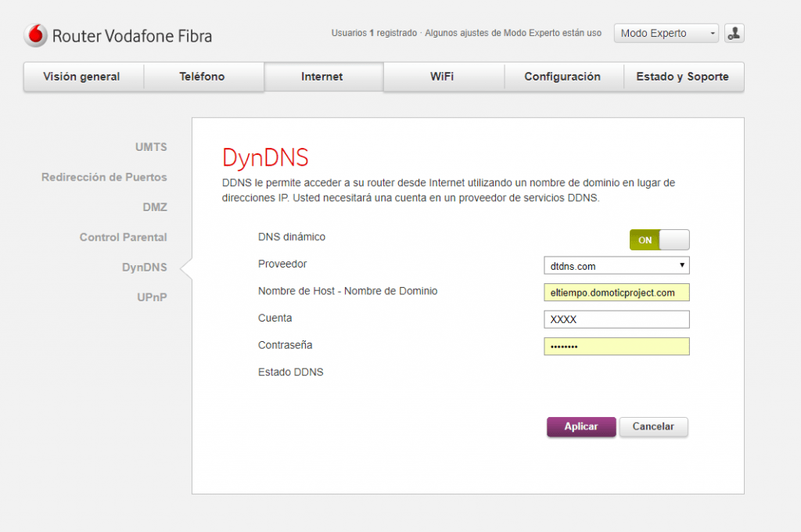
Task: Select dtdns.com provider dropdown arrow
Action: click(681, 265)
